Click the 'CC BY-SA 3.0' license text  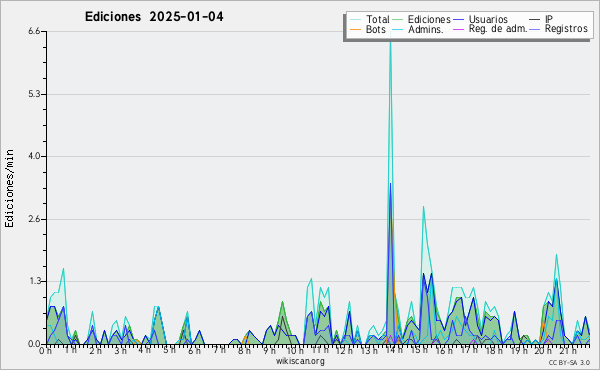pyautogui.click(x=569, y=363)
